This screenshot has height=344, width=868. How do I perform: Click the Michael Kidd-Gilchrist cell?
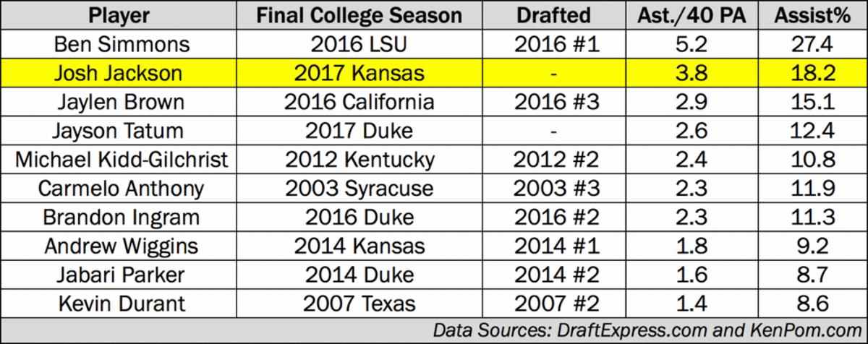click(121, 159)
